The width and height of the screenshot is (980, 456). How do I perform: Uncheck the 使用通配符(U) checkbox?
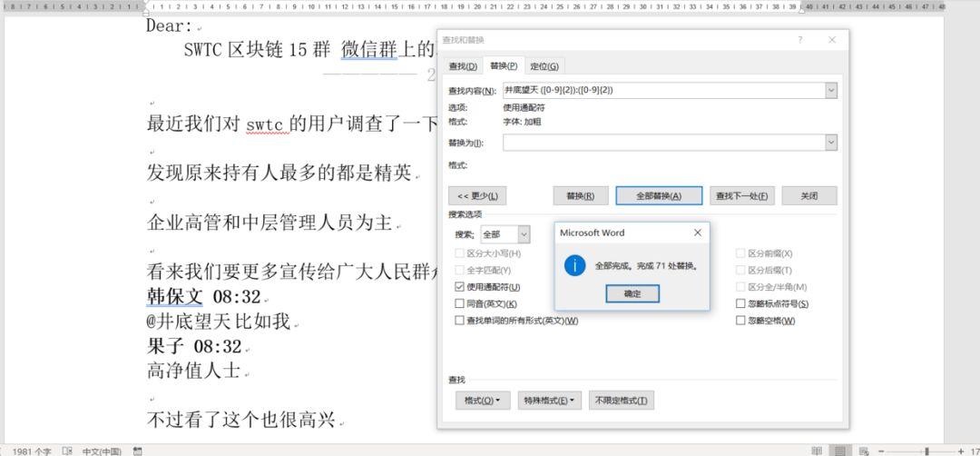(461, 287)
